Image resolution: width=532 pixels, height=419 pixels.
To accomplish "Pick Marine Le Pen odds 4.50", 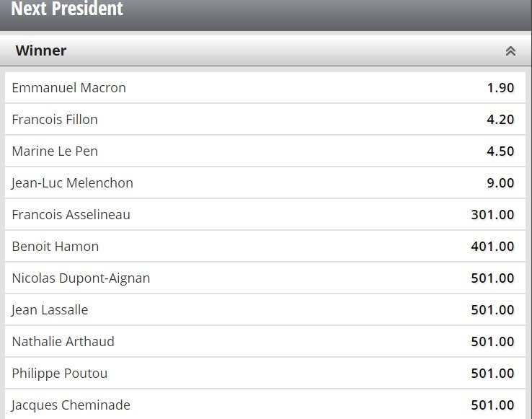I will click(500, 151).
